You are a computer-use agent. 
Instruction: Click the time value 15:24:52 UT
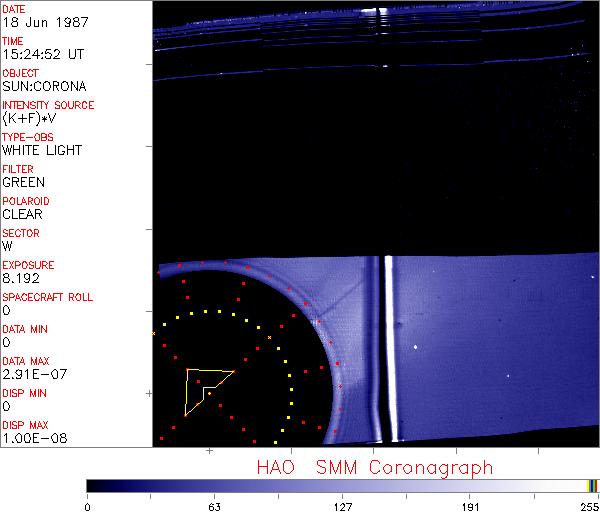point(43,54)
